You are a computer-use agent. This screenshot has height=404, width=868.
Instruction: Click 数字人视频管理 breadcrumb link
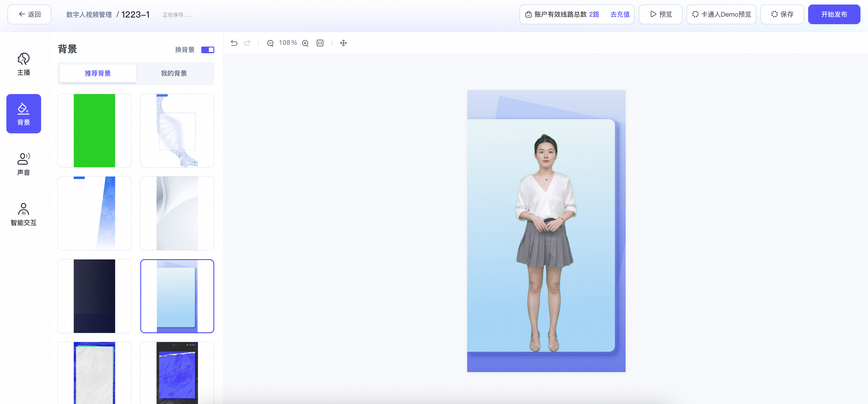click(x=89, y=15)
